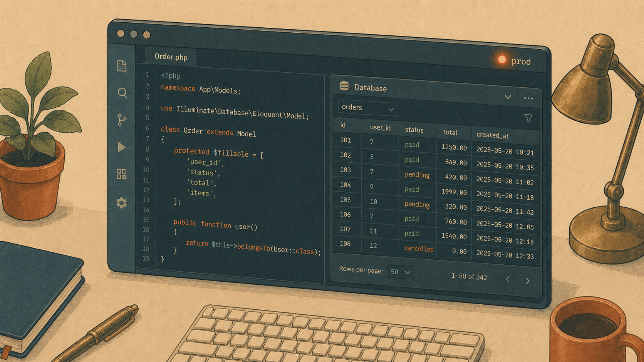Switch to the Order.php tab

(x=171, y=57)
